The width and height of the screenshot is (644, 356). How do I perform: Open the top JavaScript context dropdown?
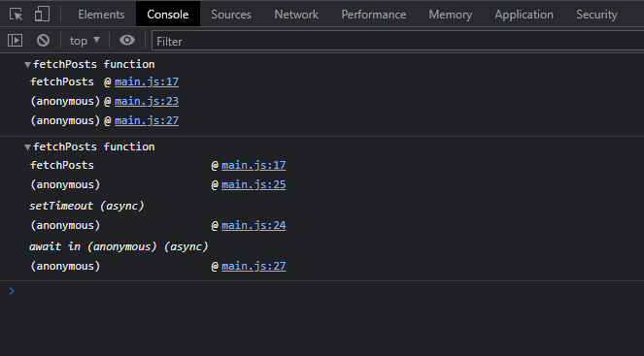pyautogui.click(x=85, y=41)
